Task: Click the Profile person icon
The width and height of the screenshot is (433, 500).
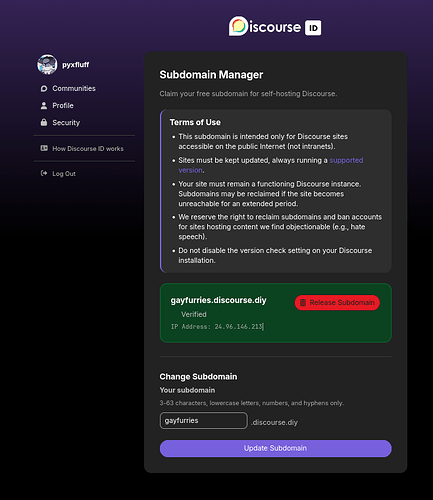Action: click(x=44, y=106)
